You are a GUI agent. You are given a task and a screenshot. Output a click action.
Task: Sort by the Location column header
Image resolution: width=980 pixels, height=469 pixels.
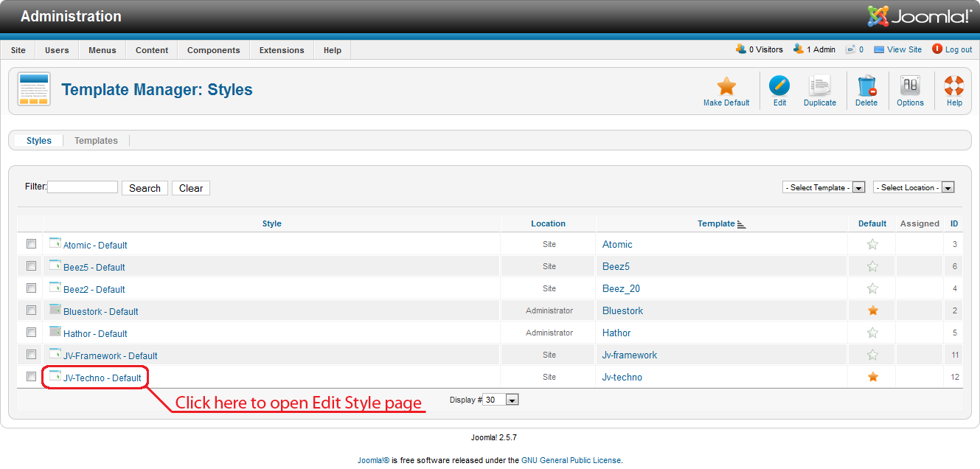tap(549, 223)
